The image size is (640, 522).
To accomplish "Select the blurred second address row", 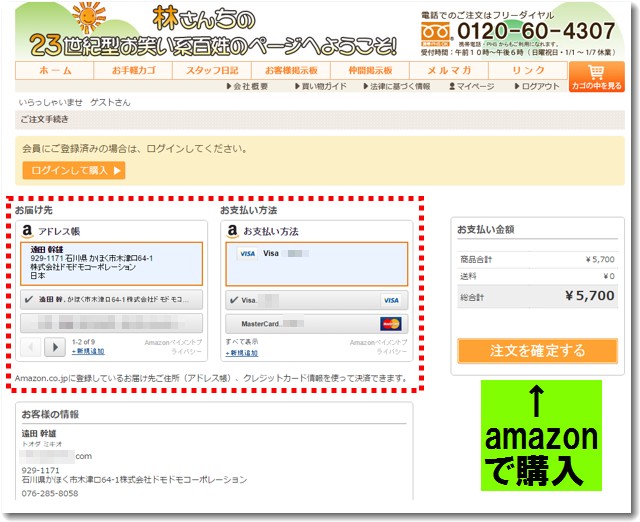I will tap(111, 323).
